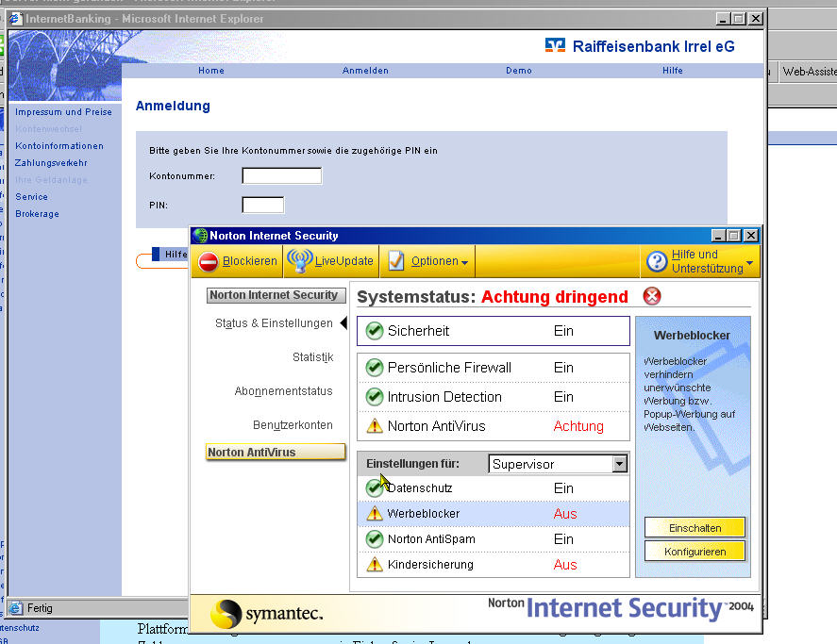
Task: Click Home in bank navigation bar
Action: (211, 71)
